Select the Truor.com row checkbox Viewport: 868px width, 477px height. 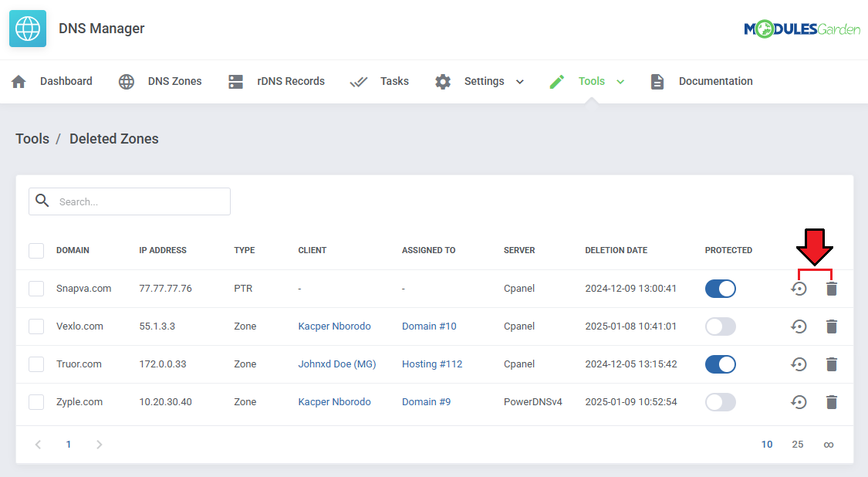(36, 364)
